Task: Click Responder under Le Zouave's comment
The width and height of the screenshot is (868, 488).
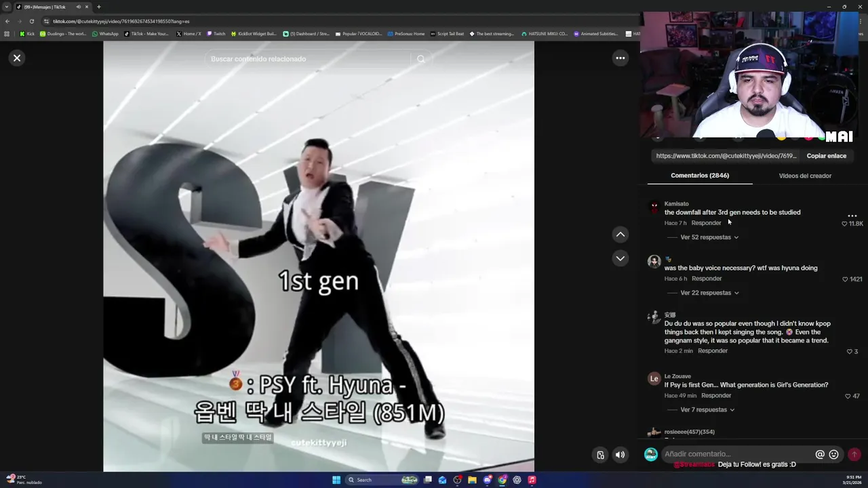Action: click(716, 396)
